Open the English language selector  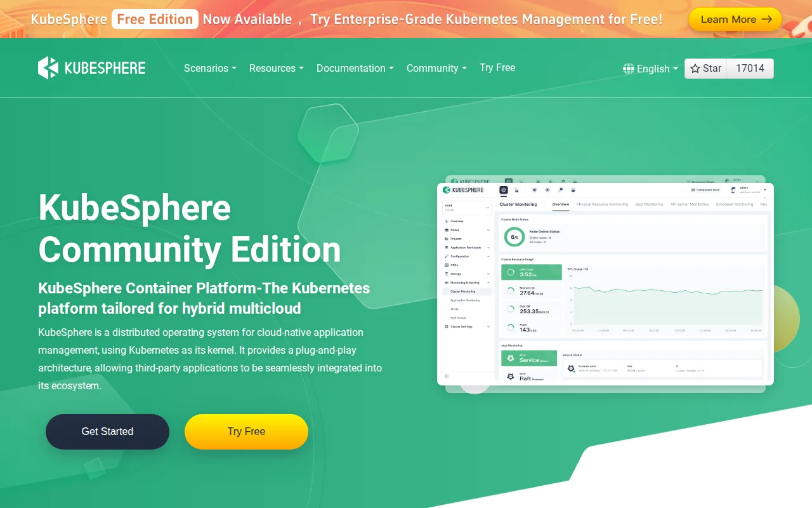[x=650, y=69]
